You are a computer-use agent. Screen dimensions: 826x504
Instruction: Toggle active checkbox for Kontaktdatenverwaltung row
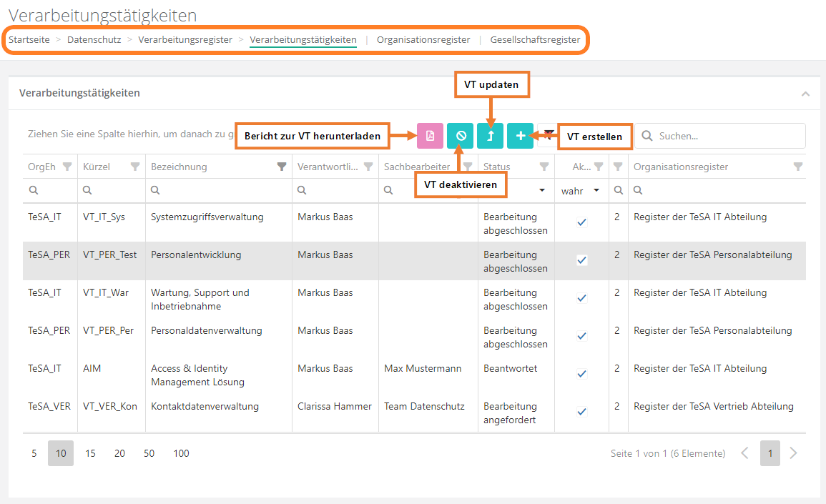pyautogui.click(x=581, y=412)
